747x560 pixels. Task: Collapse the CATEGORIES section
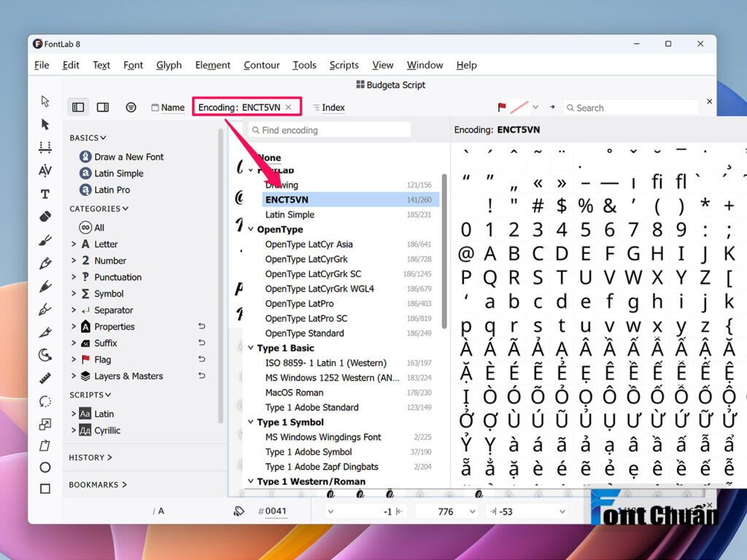coord(99,209)
